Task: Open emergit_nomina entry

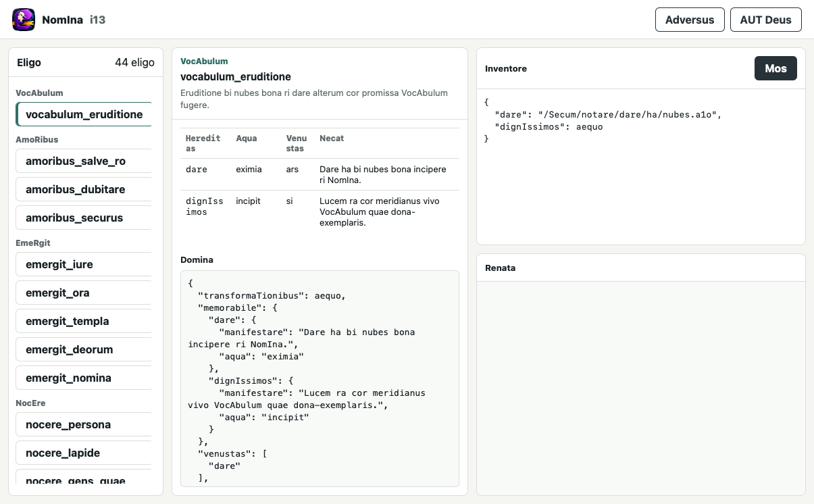Action: pos(84,378)
